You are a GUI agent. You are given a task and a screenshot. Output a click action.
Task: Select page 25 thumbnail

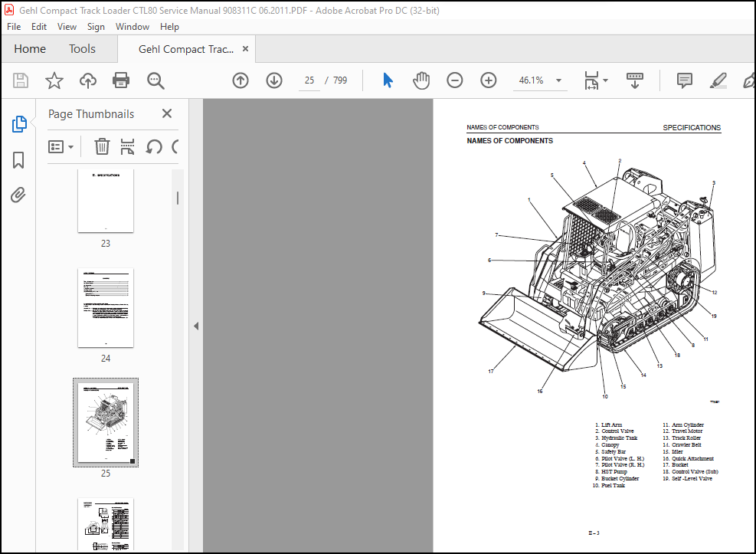[106, 422]
